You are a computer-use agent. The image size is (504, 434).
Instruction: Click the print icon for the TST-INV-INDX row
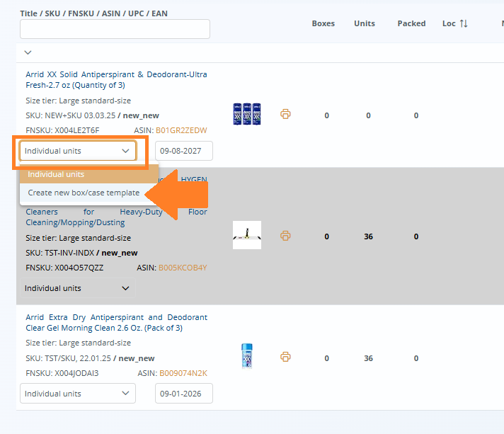(285, 236)
